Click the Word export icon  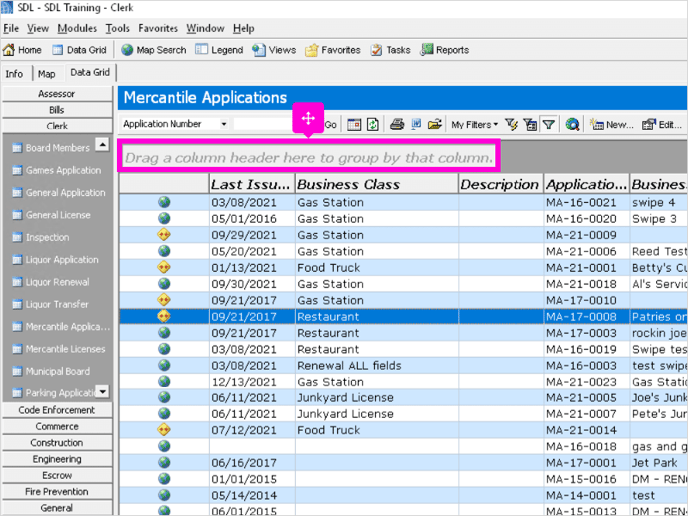(416, 125)
